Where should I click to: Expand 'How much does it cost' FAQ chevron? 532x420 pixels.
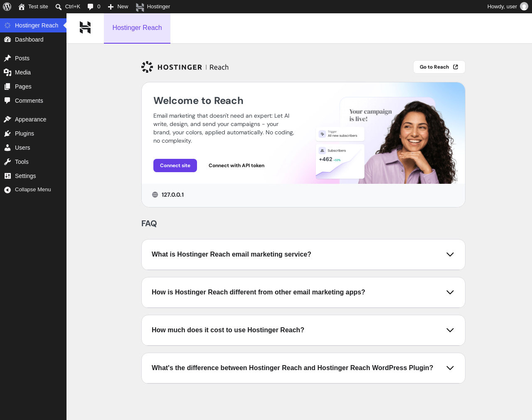(450, 330)
